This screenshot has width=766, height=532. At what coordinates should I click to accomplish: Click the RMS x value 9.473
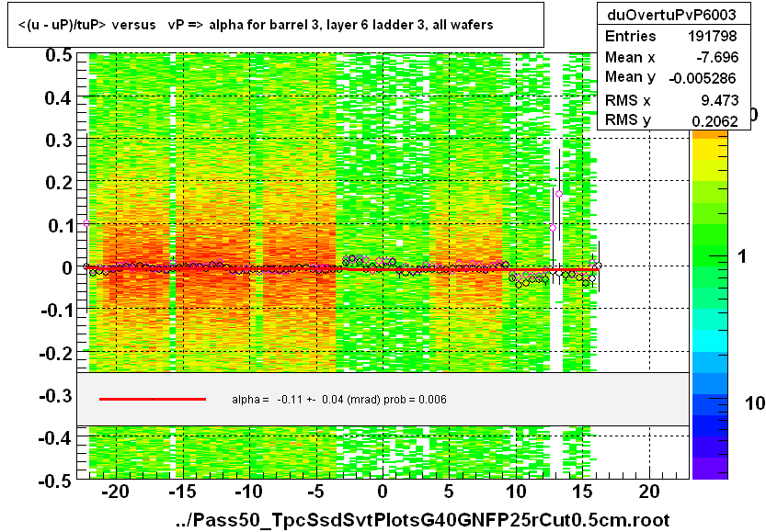point(720,100)
